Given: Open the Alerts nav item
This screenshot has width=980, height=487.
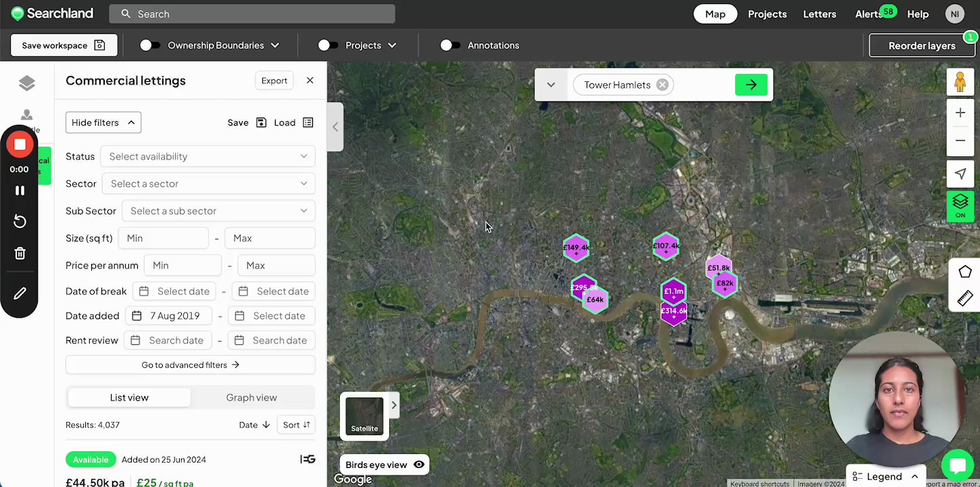Looking at the screenshot, I should click(869, 14).
